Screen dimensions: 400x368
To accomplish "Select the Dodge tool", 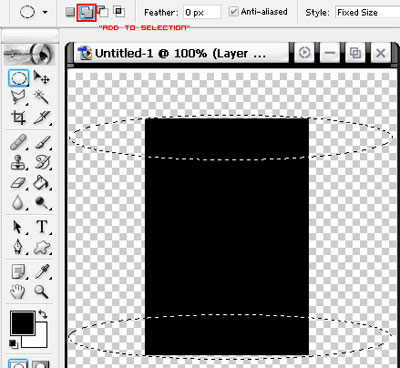I will [42, 203].
